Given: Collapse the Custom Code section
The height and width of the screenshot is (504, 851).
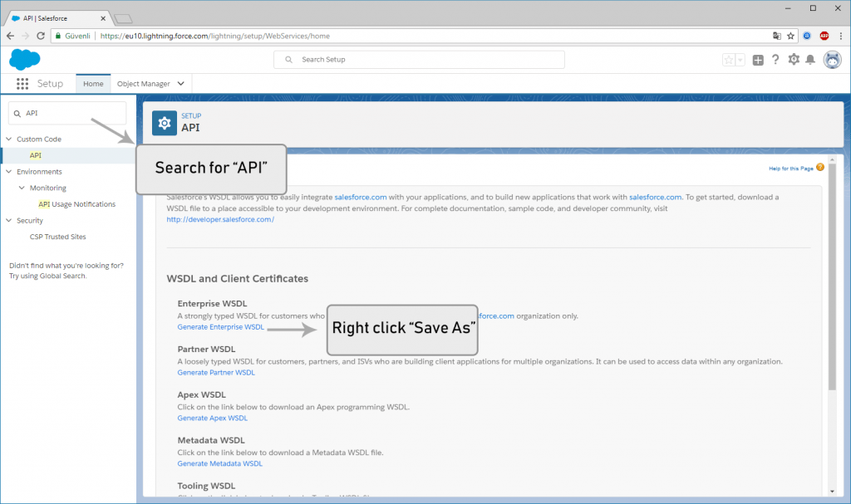Looking at the screenshot, I should (8, 139).
